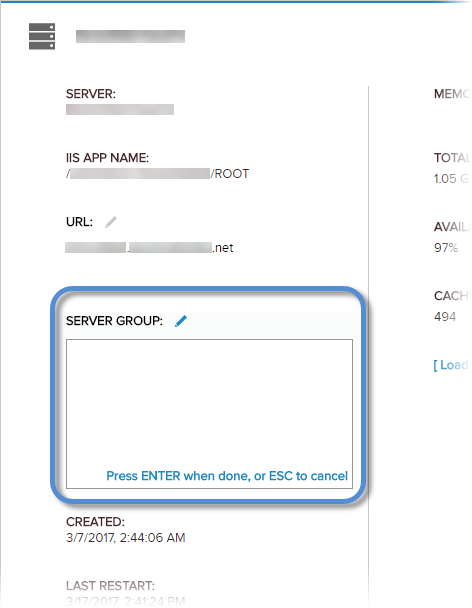
Task: Click the /ROOT app name text
Action: tap(230, 174)
